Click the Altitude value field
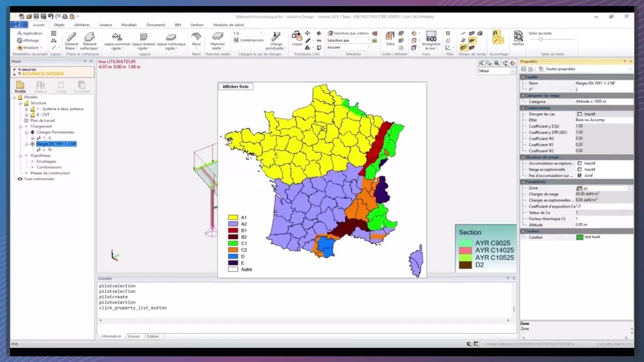Viewport: 644px width, 362px height. point(604,225)
